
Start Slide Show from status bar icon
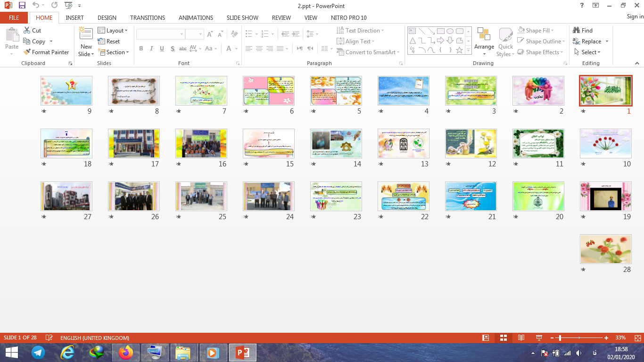pos(539,338)
